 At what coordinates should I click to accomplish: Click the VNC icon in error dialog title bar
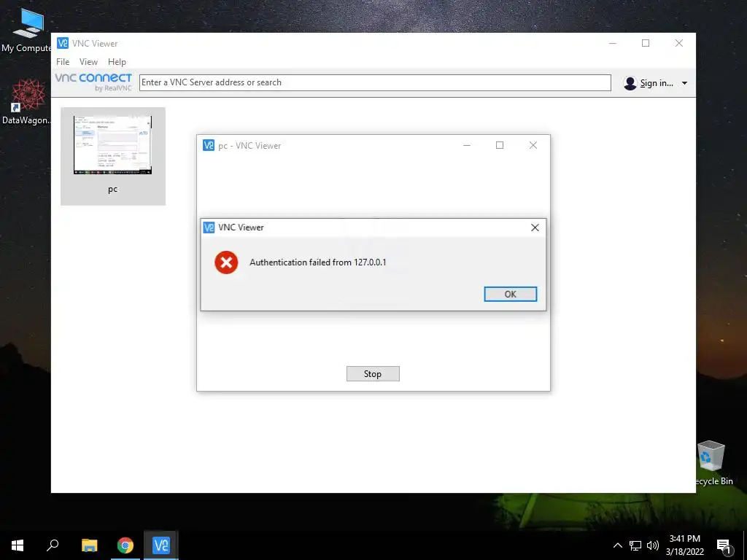coord(209,227)
